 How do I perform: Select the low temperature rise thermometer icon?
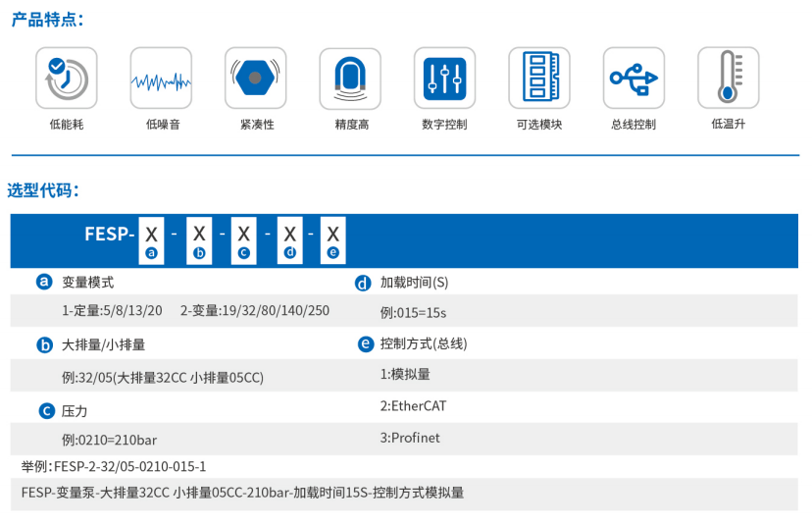click(x=728, y=78)
